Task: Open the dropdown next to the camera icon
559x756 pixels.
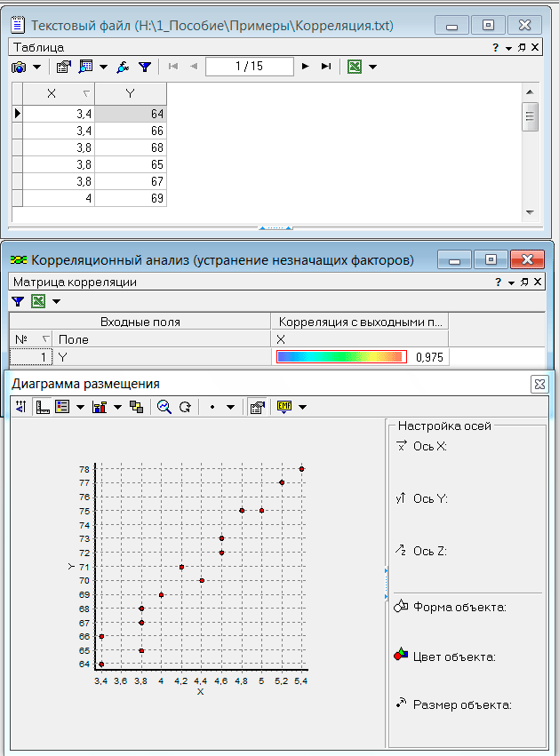Action: coord(36,67)
